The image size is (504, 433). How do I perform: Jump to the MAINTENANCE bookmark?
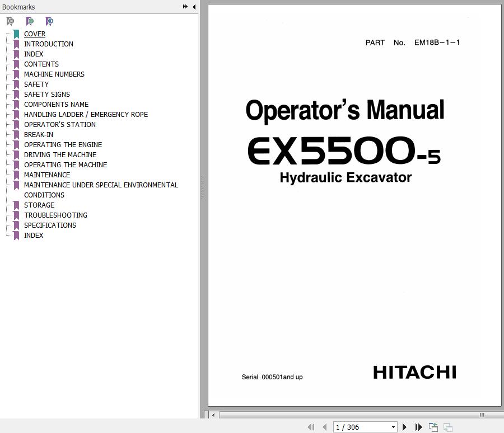[x=47, y=175]
